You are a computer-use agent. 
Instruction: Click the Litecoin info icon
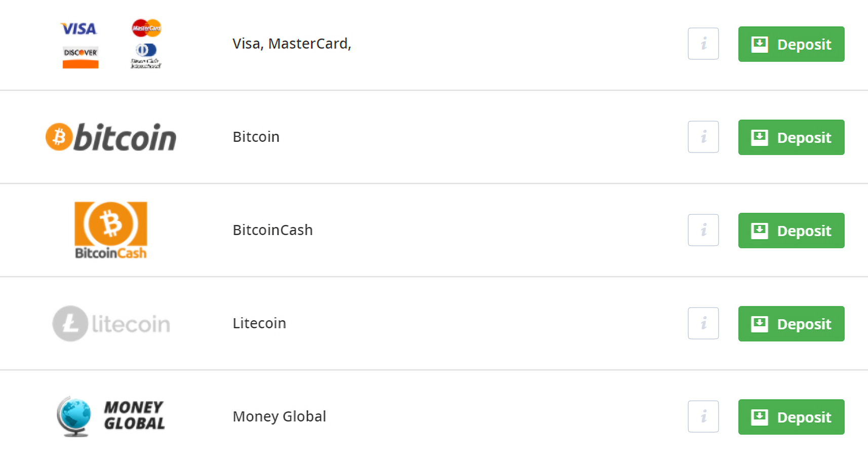[703, 323]
